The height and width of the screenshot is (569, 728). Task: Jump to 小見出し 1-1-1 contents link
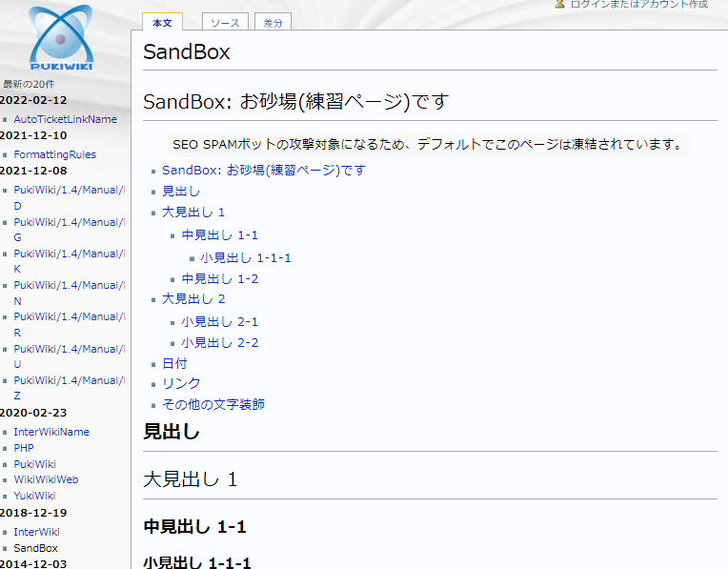(x=246, y=257)
